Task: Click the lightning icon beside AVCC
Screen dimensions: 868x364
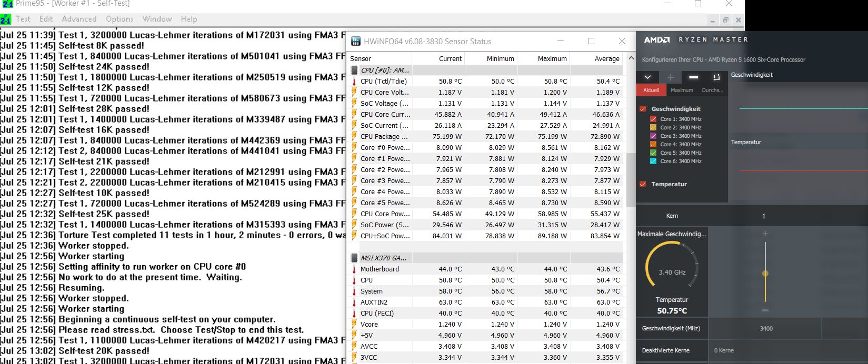Action: [354, 346]
